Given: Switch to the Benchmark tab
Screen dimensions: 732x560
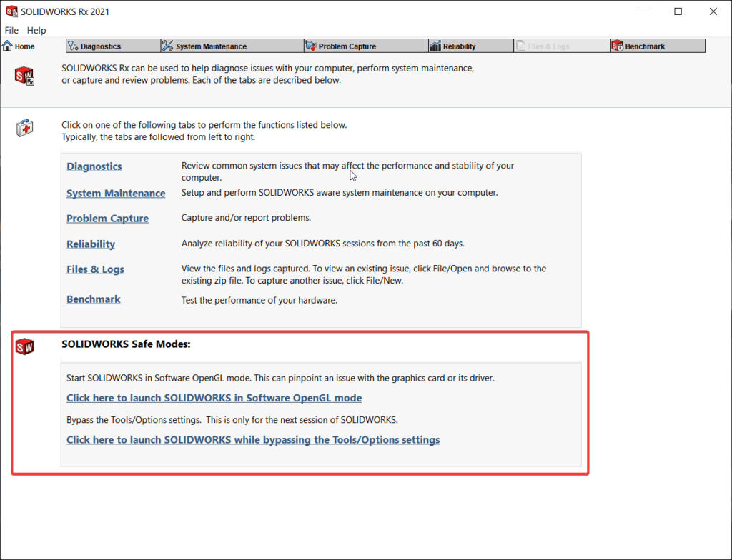Looking at the screenshot, I should 658,46.
